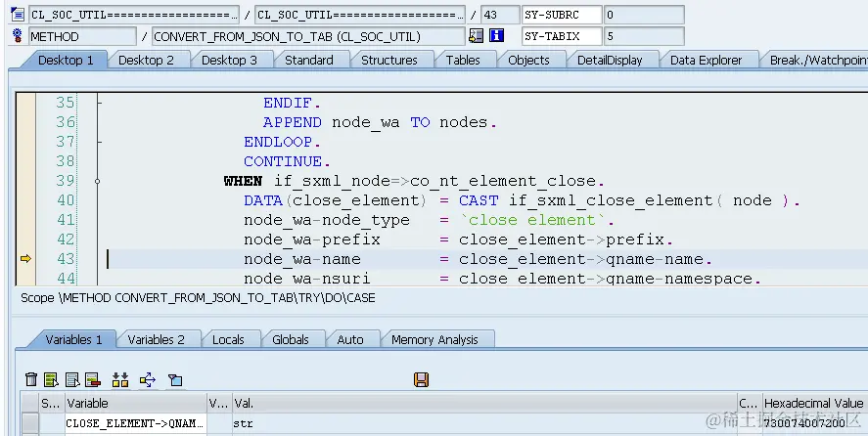The image size is (868, 436).
Task: Click the SY-TABIX value field showing 5
Action: [x=644, y=36]
